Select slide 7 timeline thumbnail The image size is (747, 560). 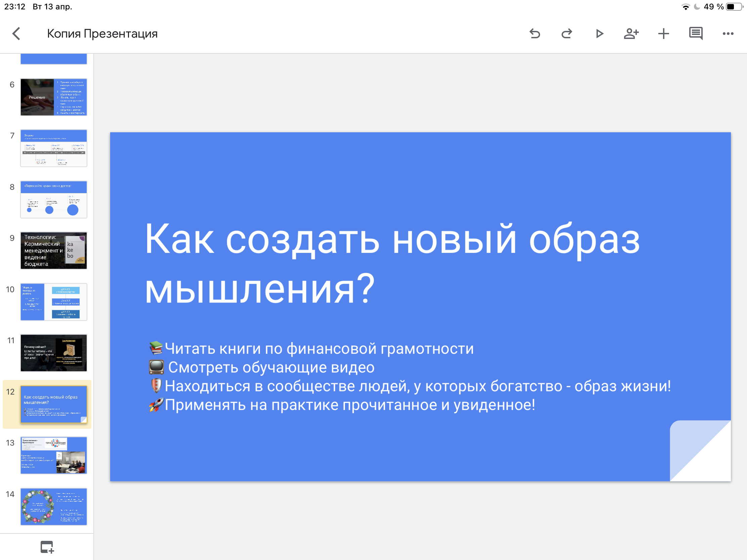tap(54, 148)
